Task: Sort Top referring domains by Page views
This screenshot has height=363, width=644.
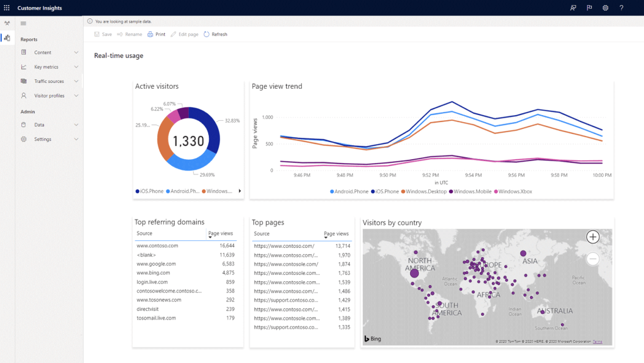Action: point(221,233)
